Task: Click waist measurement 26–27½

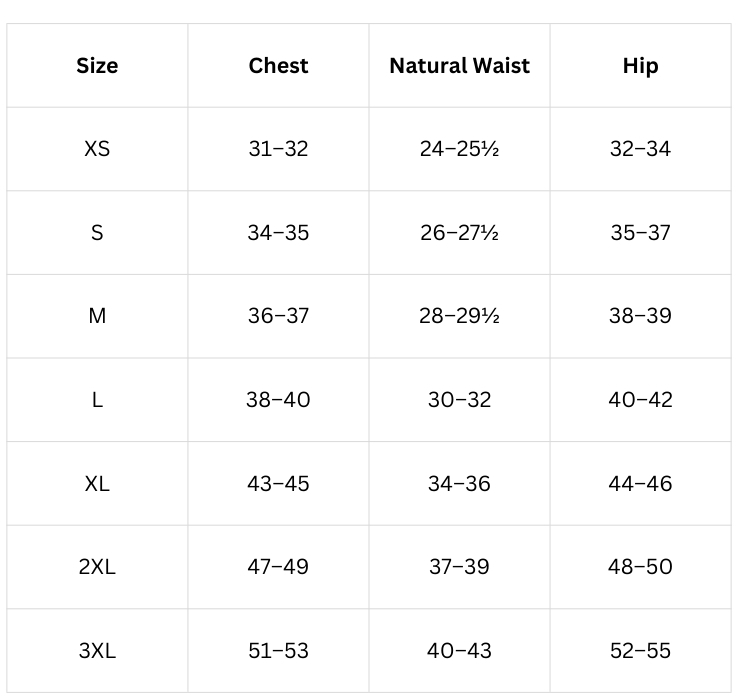Action: point(459,233)
